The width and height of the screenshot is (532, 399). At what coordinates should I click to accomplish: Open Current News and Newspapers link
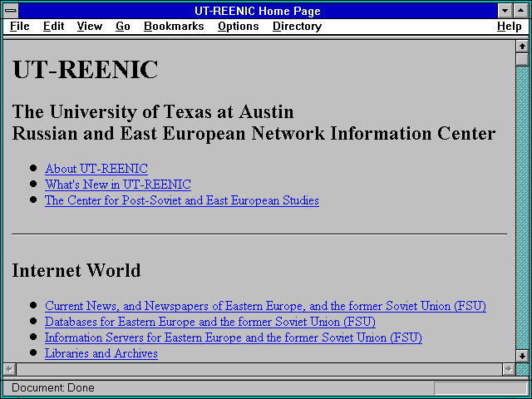pyautogui.click(x=265, y=306)
